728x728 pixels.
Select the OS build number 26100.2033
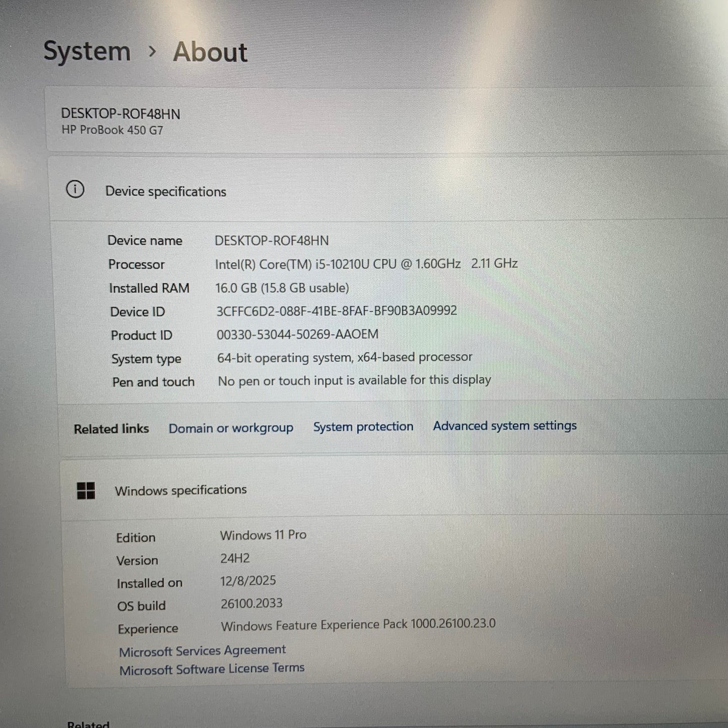click(x=251, y=603)
